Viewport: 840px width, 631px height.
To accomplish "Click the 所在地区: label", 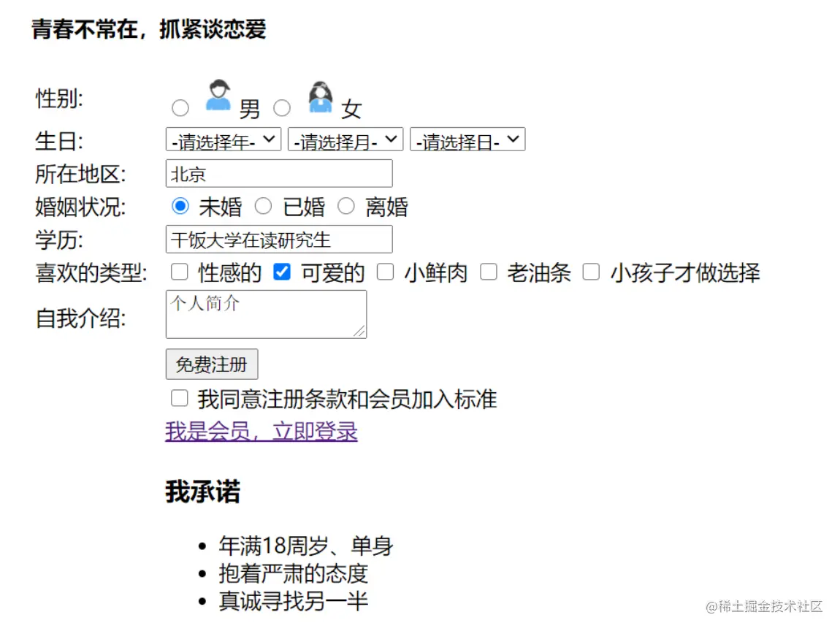I will (x=81, y=175).
